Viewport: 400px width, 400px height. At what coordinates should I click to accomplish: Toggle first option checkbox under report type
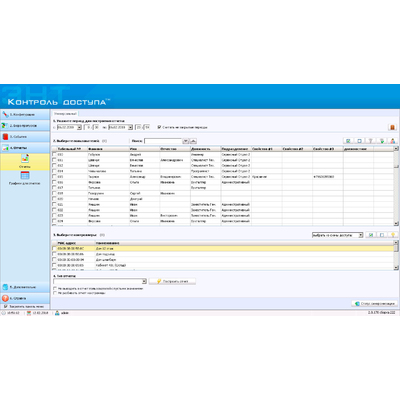point(55,289)
